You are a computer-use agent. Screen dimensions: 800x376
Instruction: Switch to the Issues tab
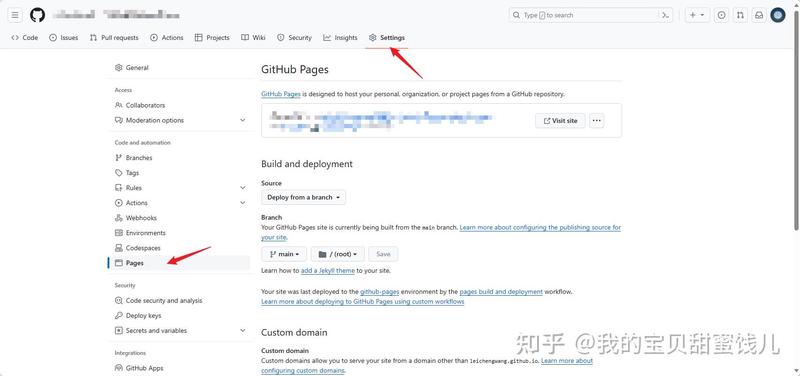coord(64,38)
